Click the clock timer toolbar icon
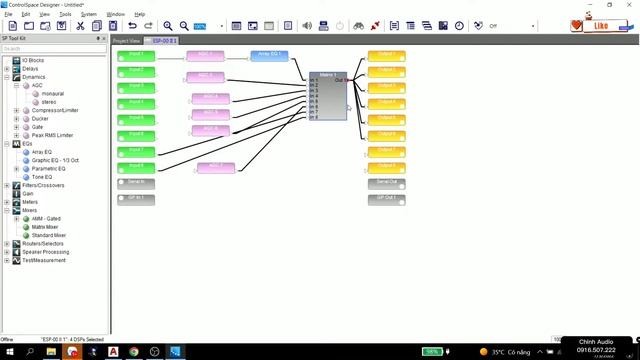The image size is (640, 360). click(x=459, y=26)
